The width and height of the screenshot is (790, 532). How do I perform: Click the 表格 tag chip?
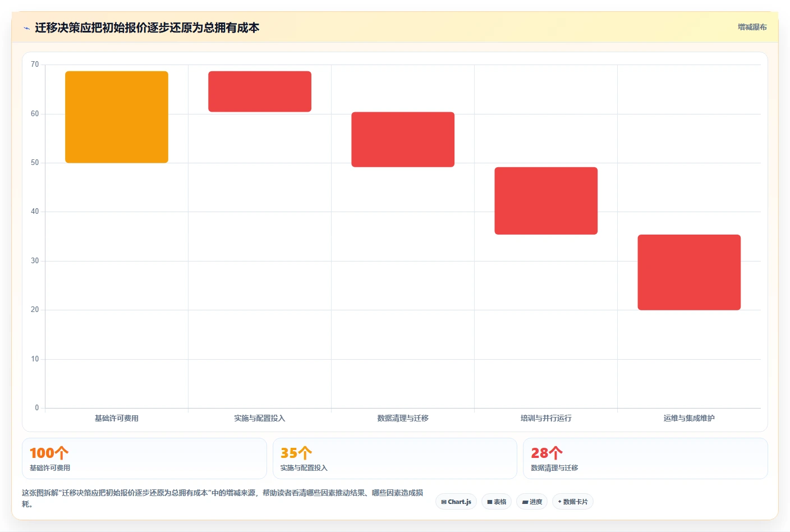(x=497, y=502)
